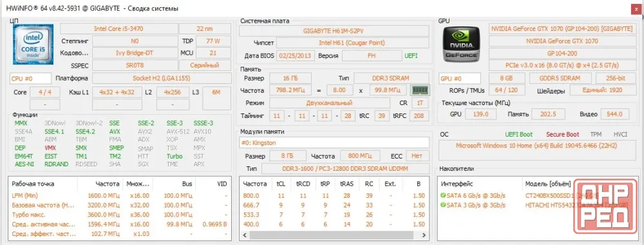Click the 256-bit memory bus field

pyautogui.click(x=615, y=78)
